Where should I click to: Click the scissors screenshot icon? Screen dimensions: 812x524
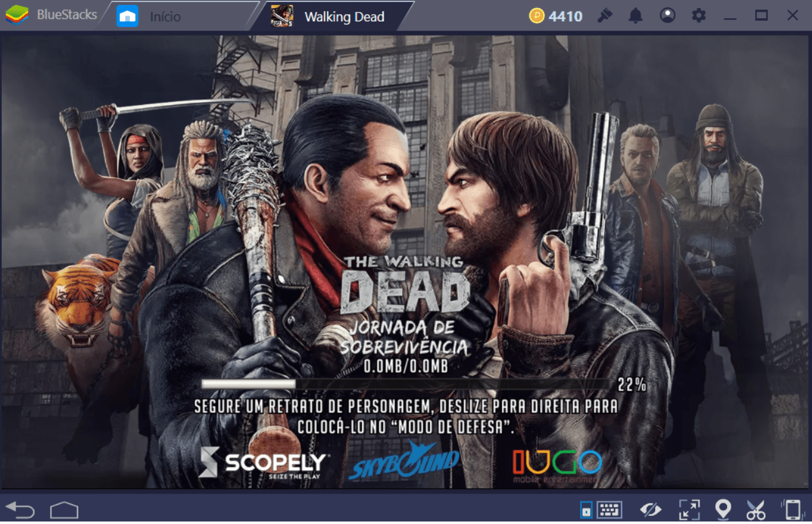756,510
